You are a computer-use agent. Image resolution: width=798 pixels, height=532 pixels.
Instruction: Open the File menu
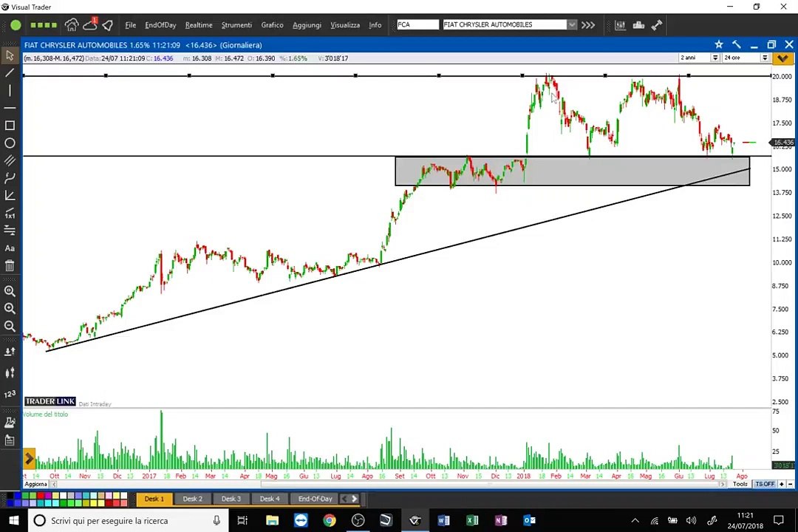[131, 25]
